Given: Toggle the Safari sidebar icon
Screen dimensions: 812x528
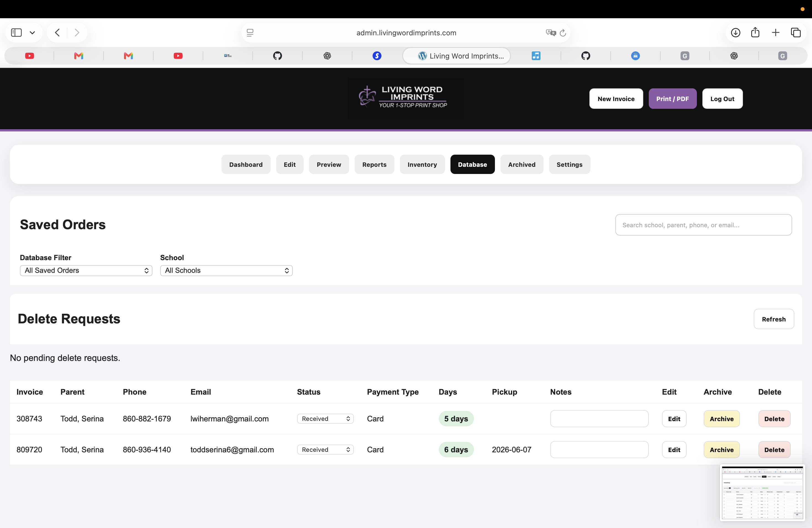Looking at the screenshot, I should (16, 33).
